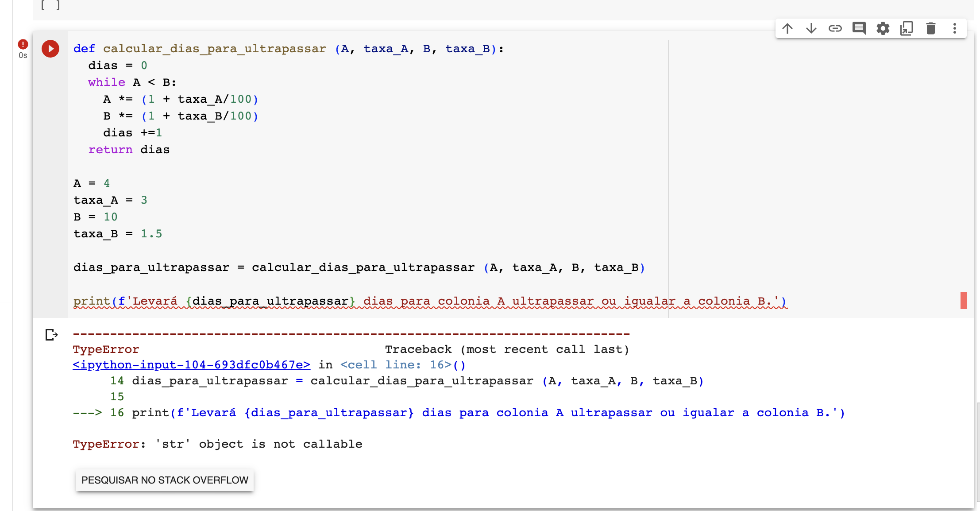Click the empty cell execution brackets above
Viewport: 980px width, 511px height.
50,5
